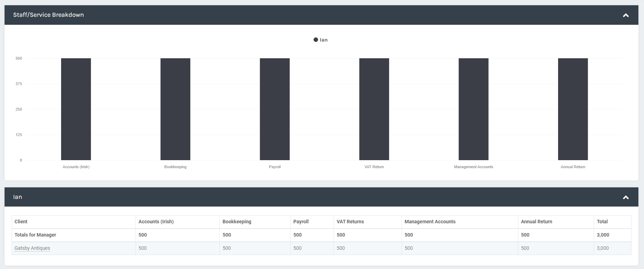Click the 3,000 total in Gatsby Antiques row
644x269 pixels.
pyautogui.click(x=603, y=248)
